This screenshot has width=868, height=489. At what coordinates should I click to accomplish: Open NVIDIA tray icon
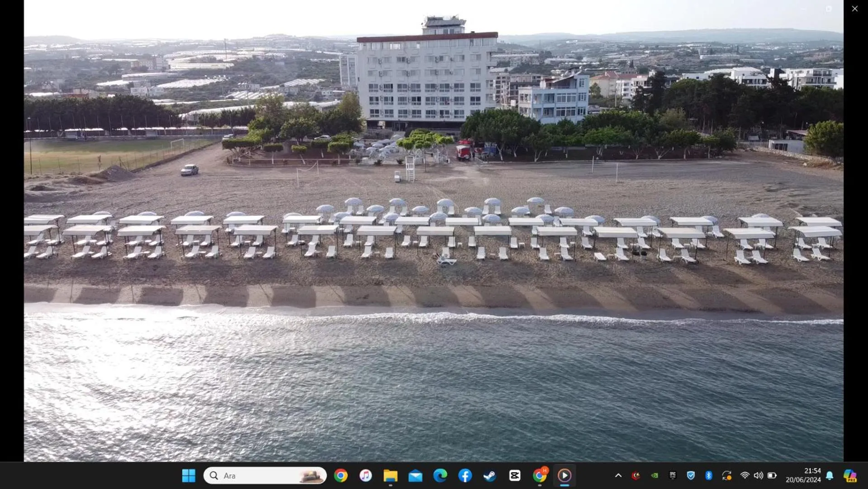coord(655,475)
